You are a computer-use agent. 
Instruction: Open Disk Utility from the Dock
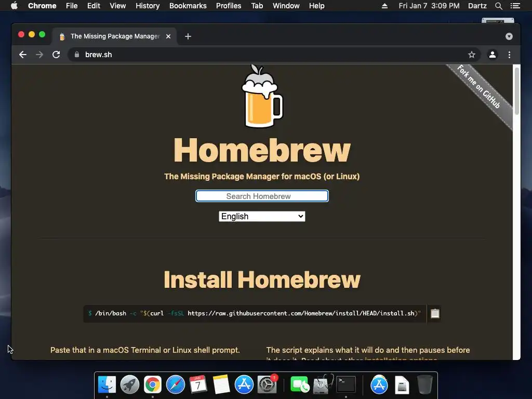323,384
